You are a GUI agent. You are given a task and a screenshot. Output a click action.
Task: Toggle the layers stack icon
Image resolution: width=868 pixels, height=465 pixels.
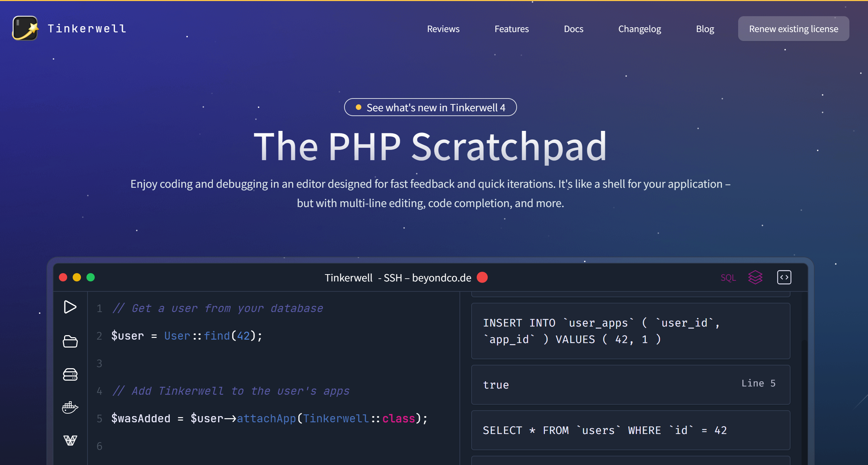755,277
